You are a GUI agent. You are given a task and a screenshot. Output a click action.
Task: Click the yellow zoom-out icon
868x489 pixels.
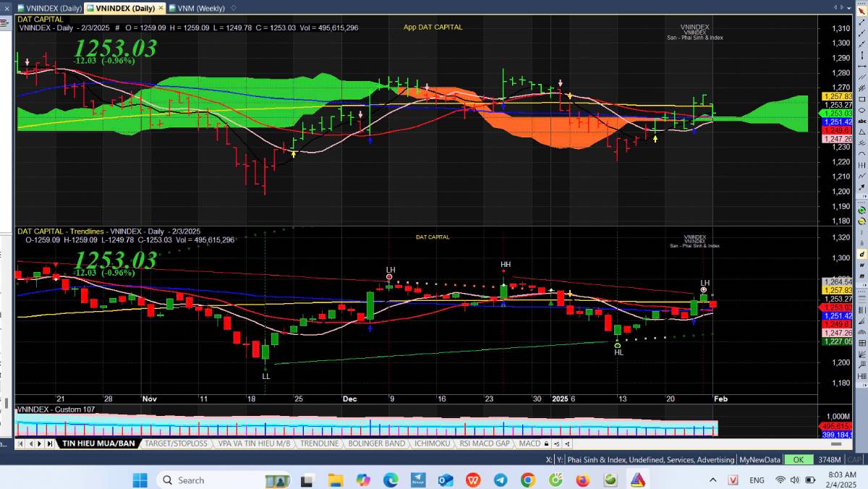[x=861, y=221]
